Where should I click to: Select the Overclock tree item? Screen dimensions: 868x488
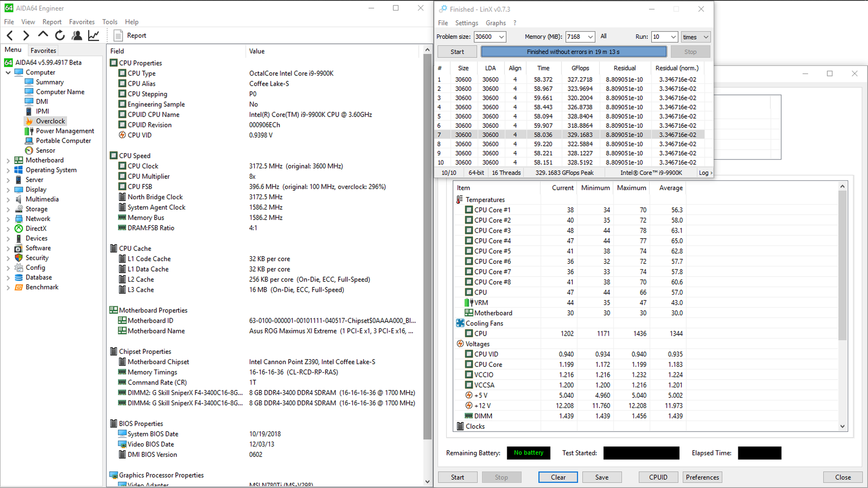tap(51, 121)
